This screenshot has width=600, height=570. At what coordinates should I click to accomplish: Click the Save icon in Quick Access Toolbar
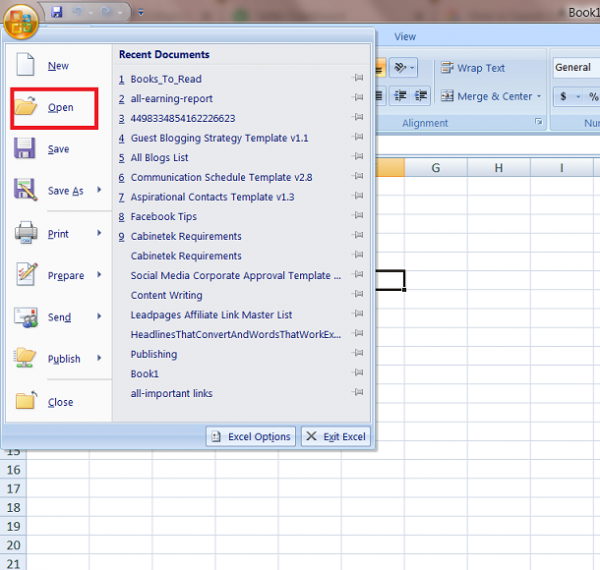[57, 12]
